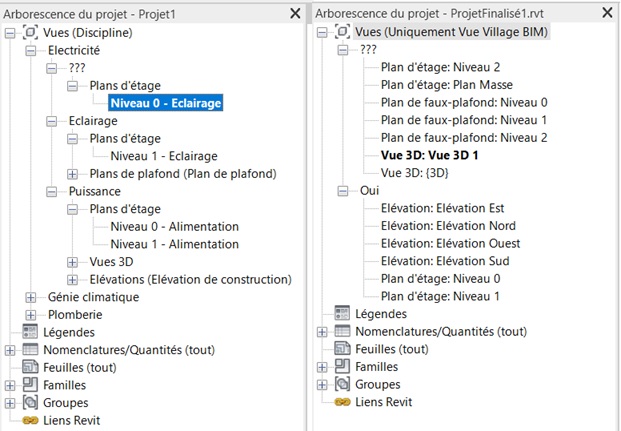Select Plan de faux-plafond: Niveau 0
This screenshot has width=621, height=431.
pyautogui.click(x=464, y=103)
